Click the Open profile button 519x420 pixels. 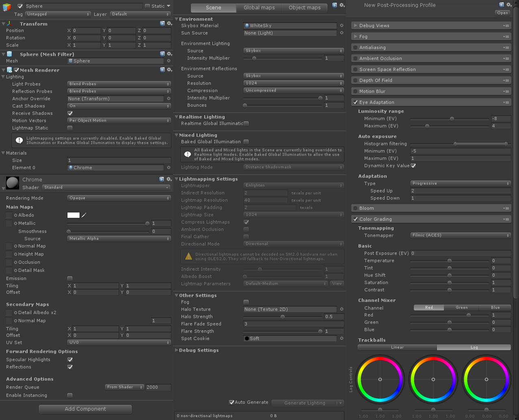coord(502,13)
